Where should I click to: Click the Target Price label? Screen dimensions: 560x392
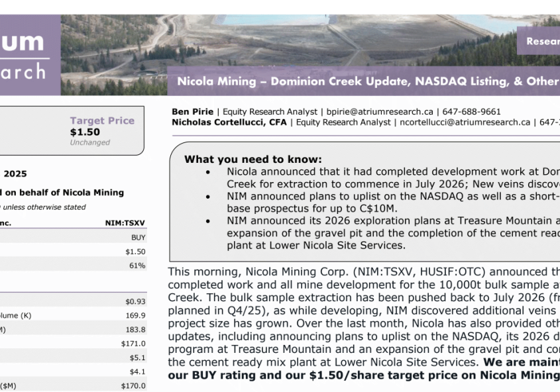102,121
